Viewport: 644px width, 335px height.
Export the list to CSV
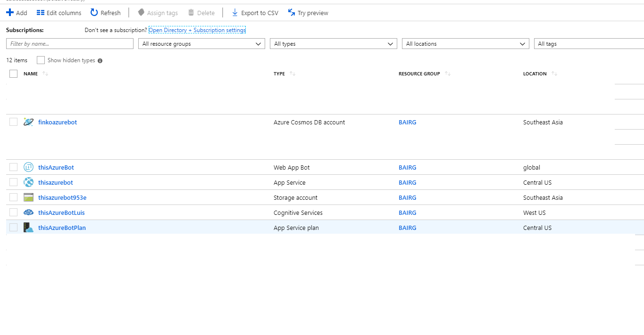pos(255,13)
